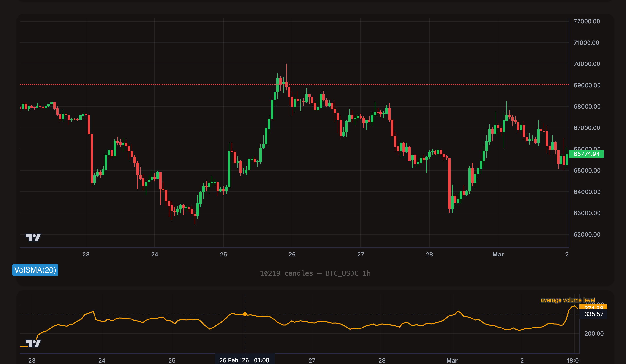This screenshot has width=626, height=364.
Task: Select the '26' date label on the time axis
Action: [292, 254]
